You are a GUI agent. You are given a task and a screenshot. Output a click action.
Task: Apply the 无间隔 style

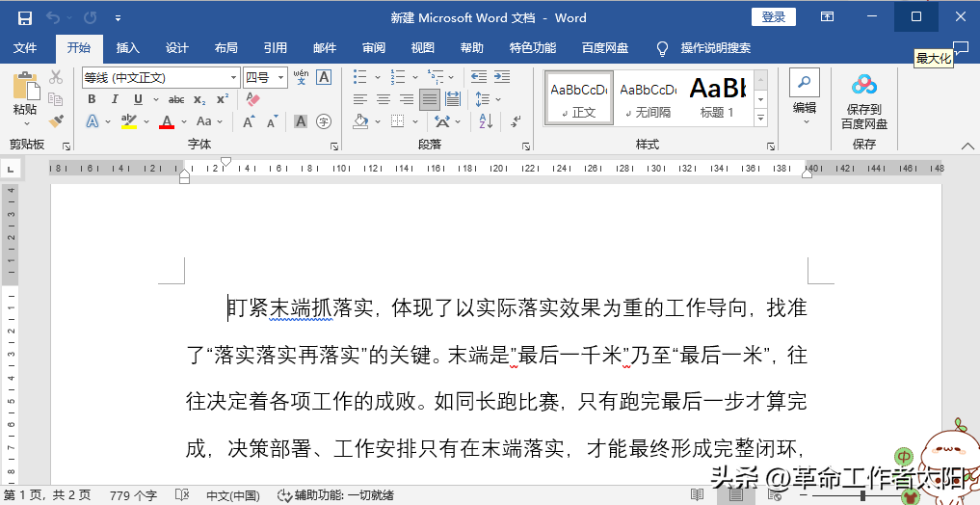(x=648, y=98)
